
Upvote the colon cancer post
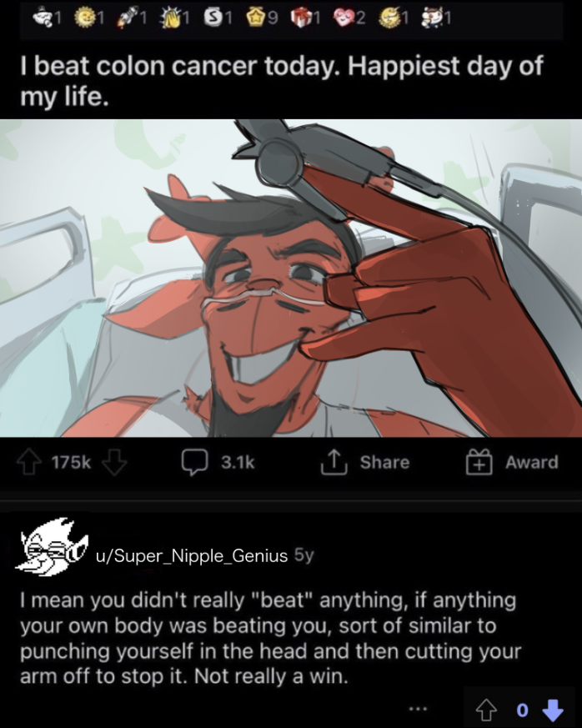(29, 461)
